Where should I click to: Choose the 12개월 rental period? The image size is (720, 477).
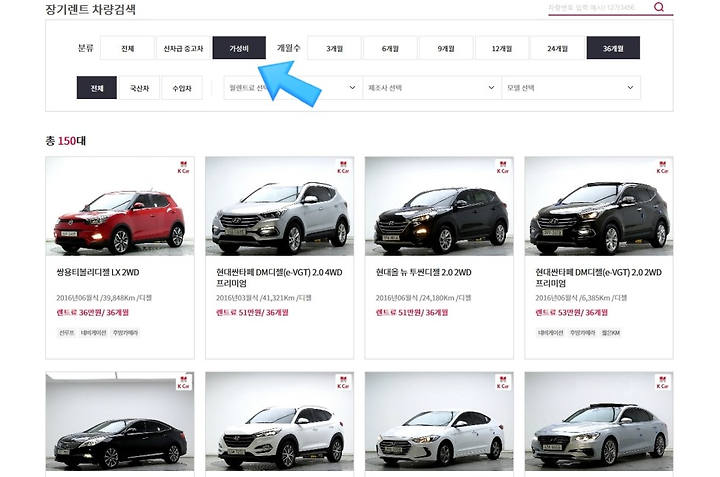pos(502,48)
